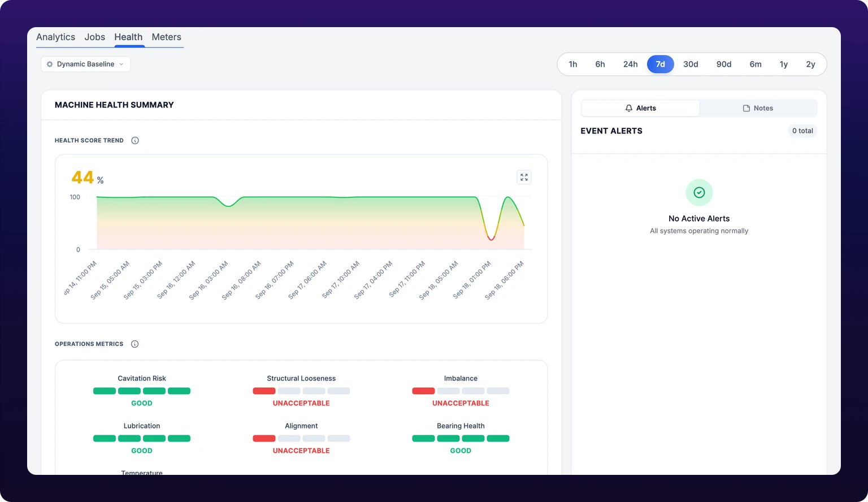Screen dimensions: 868x502
Task: Click the Cavitation Risk status bar
Action: tap(142, 391)
